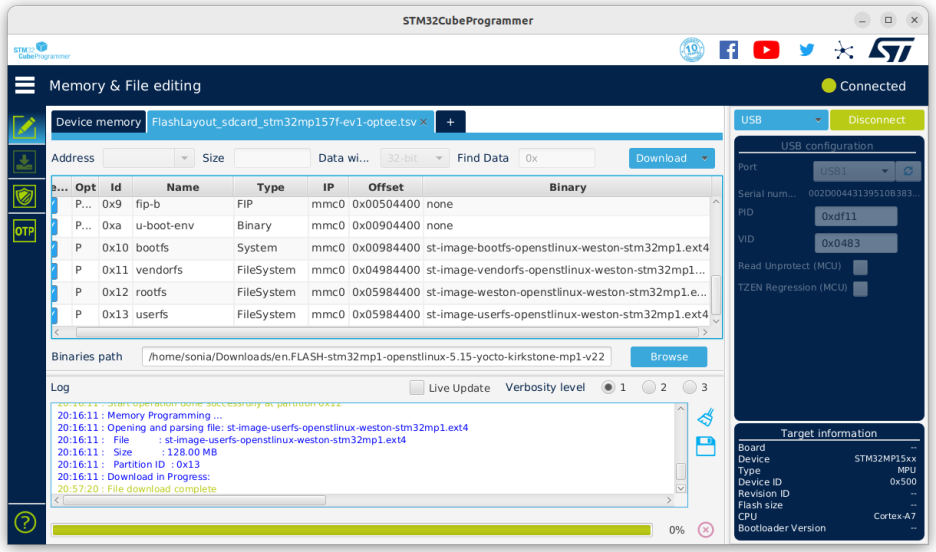Toggle TZEN Regression (MCU) checkbox
The height and width of the screenshot is (552, 936).
tap(860, 289)
